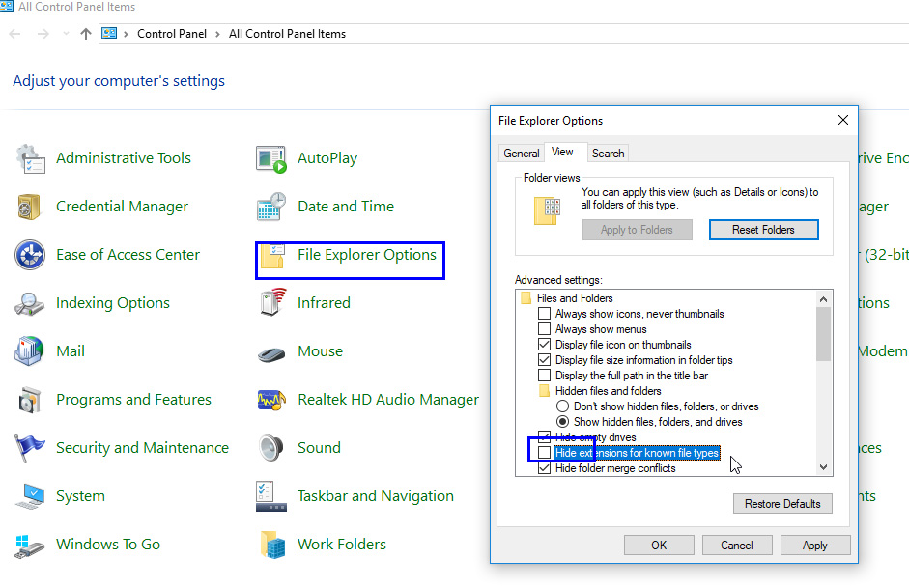Screen dimensions: 909x588
Task: Click the Apply button
Action: point(814,546)
